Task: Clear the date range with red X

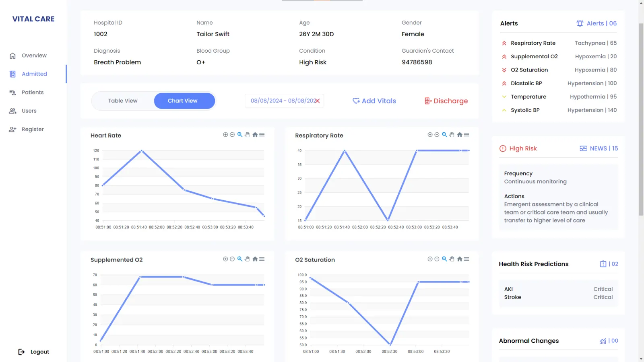Action: [317, 101]
